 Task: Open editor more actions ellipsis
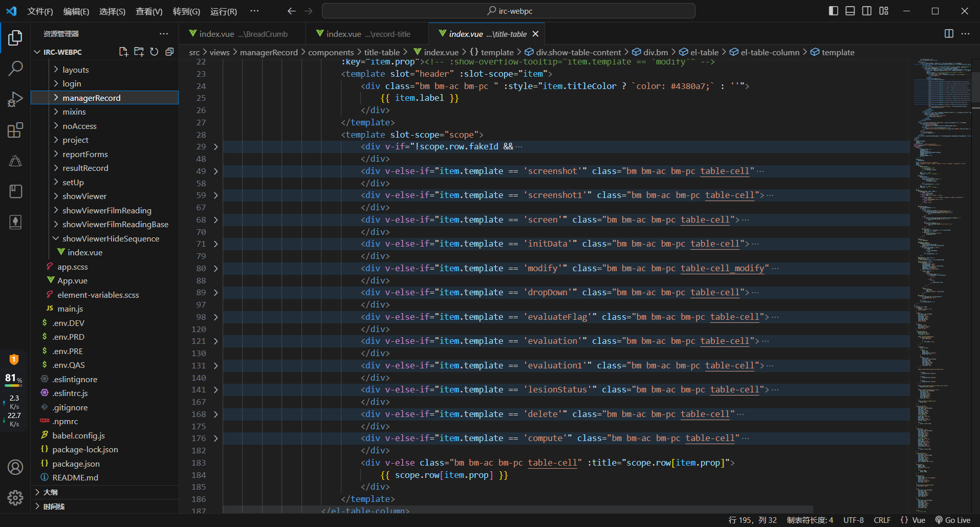tap(965, 34)
